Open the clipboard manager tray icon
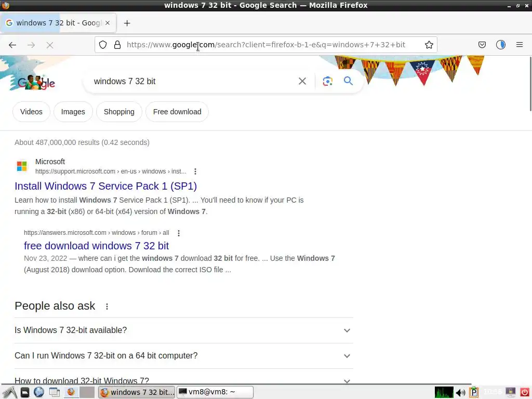Viewport: 532px width, 399px height. click(474, 393)
